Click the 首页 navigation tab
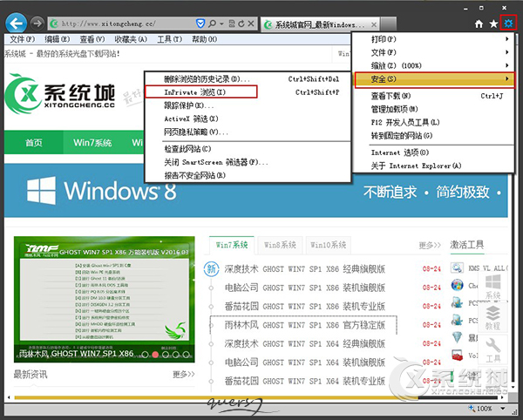The image size is (523, 420). (x=34, y=142)
